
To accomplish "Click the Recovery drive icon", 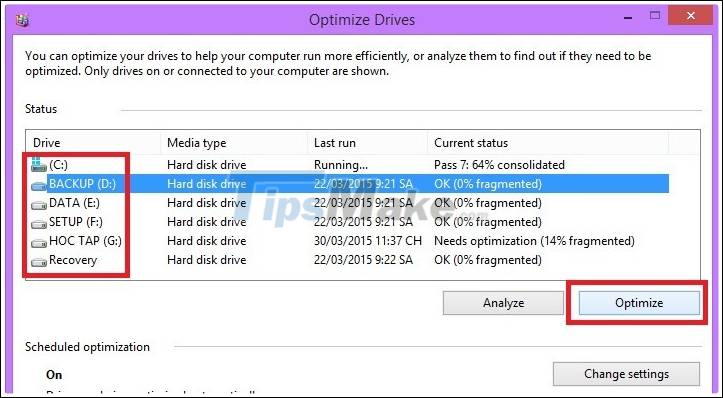I will pos(39,261).
